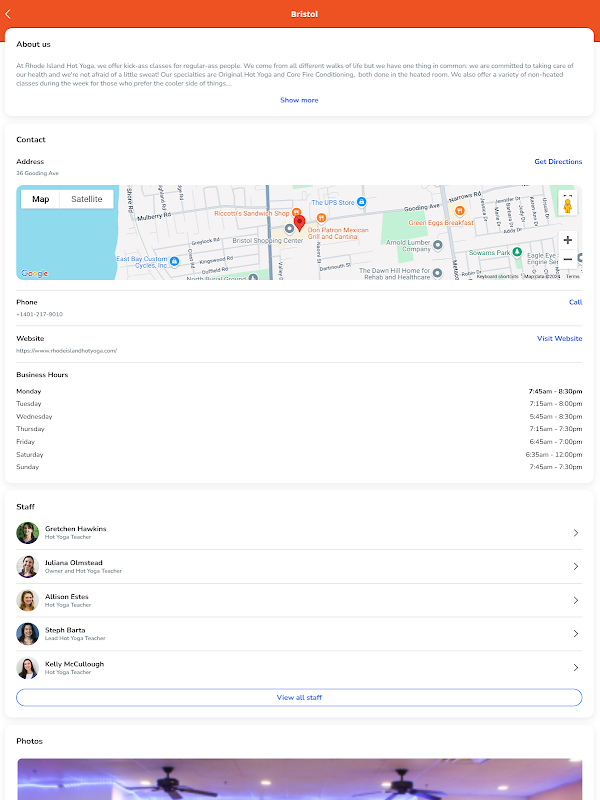The height and width of the screenshot is (800, 600).
Task: Click Don Patron Mexican Grill marker
Action: pos(321,218)
